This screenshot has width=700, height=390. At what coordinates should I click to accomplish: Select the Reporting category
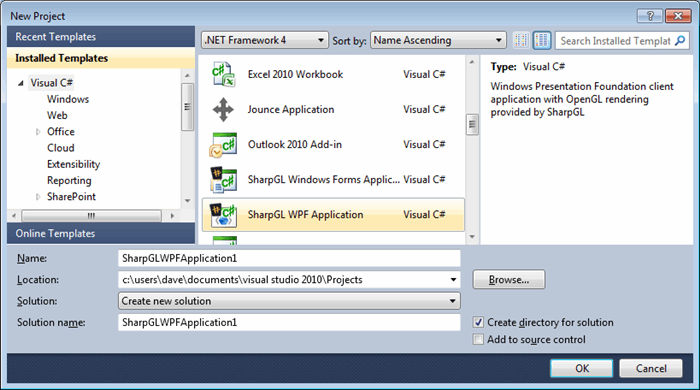[x=69, y=181]
